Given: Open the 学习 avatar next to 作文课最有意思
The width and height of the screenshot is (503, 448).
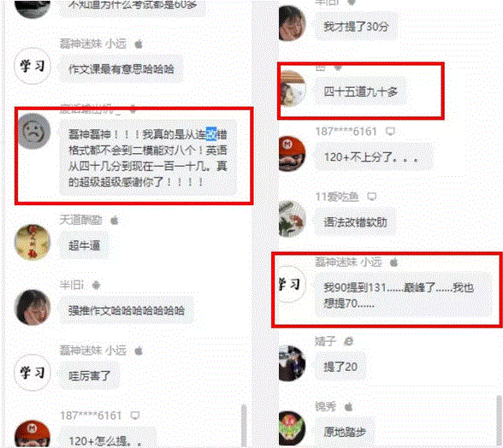Looking at the screenshot, I should point(33,66).
